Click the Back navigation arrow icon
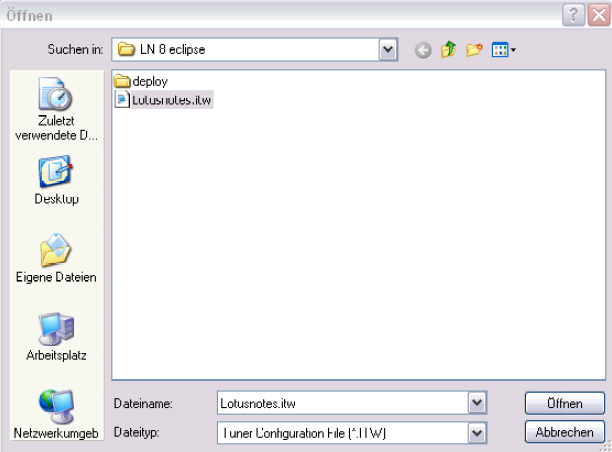The height and width of the screenshot is (452, 612). [423, 49]
